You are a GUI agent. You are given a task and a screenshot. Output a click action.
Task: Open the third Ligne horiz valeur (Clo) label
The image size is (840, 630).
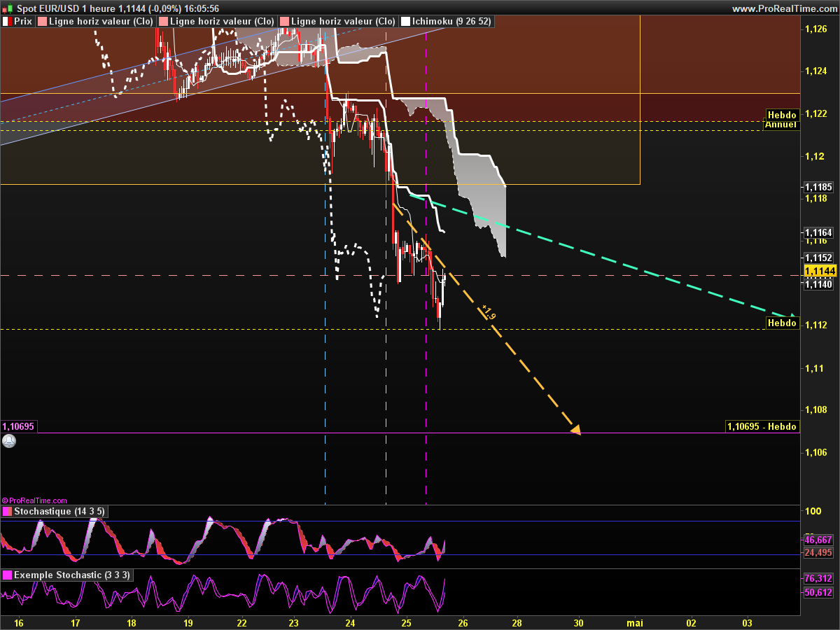343,22
